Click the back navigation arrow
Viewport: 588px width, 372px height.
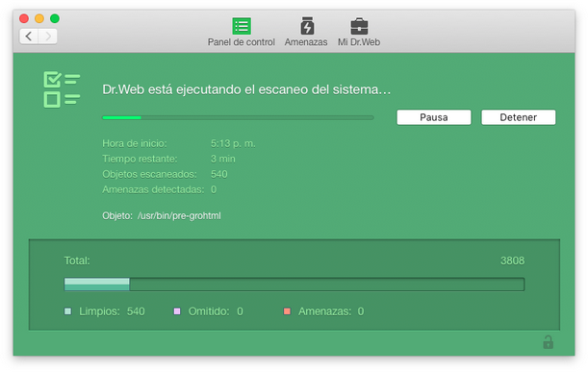tap(29, 37)
